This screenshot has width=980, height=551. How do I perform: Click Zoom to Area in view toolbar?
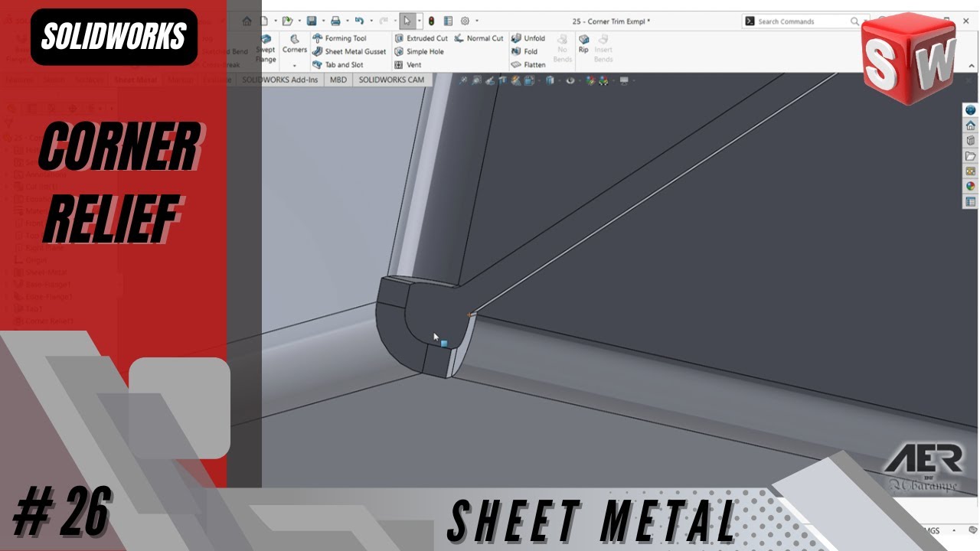point(477,80)
